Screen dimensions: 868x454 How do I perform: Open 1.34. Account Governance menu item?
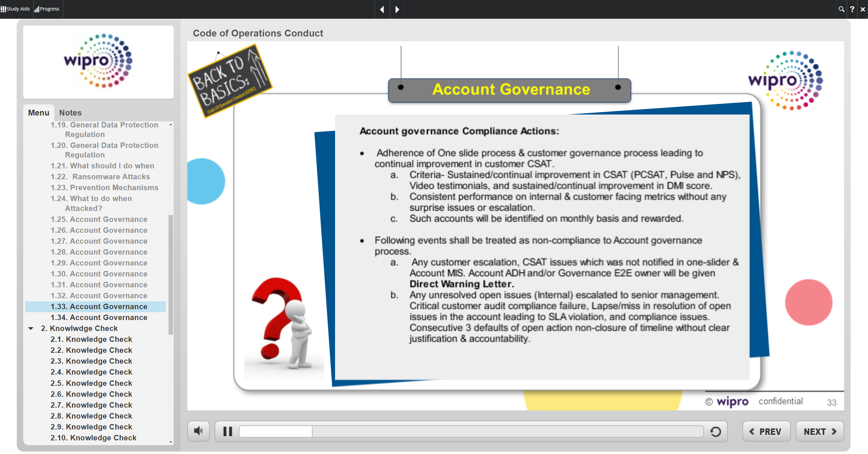99,318
